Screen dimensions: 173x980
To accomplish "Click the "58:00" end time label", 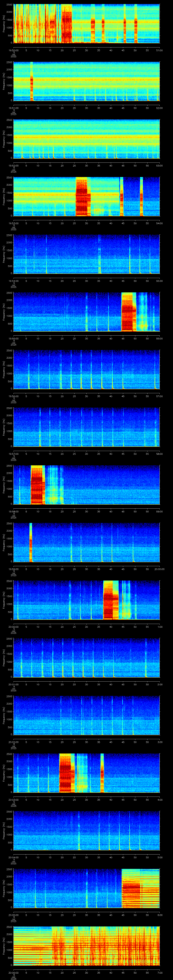I will (x=160, y=454).
